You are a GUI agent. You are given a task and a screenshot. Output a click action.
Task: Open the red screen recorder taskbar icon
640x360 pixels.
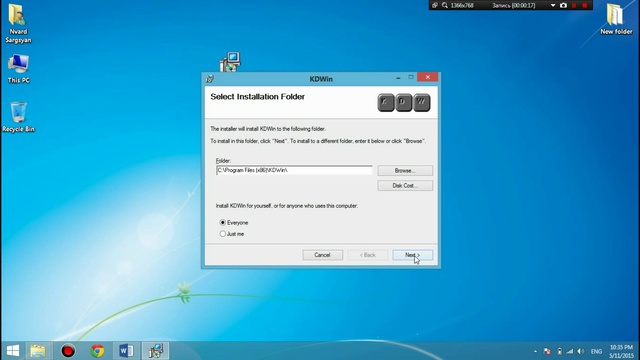[x=68, y=351]
